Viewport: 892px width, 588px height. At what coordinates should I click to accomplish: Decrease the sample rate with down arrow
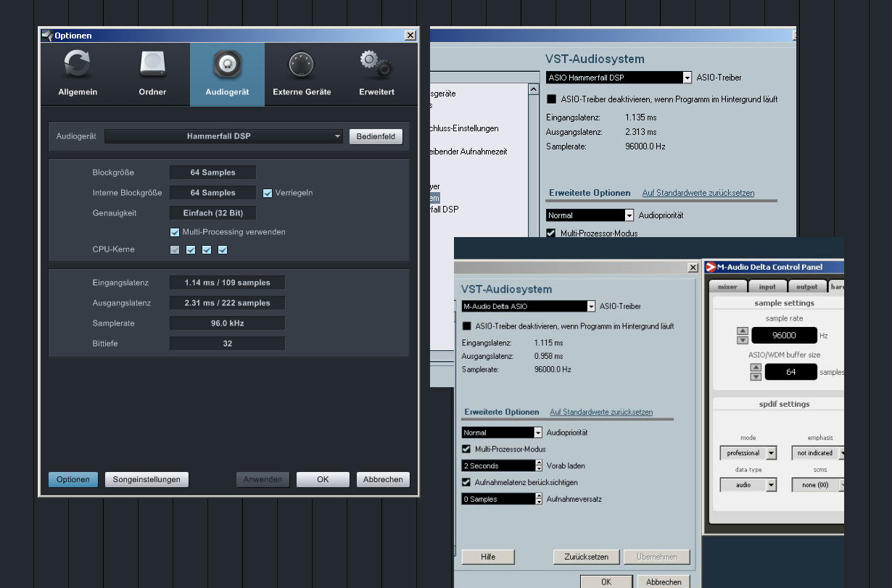(742, 340)
